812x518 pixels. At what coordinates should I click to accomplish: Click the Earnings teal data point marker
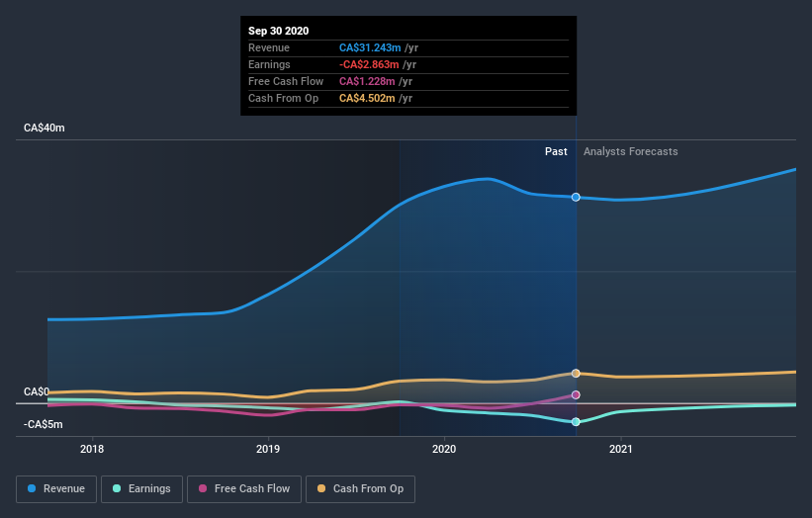pyautogui.click(x=576, y=422)
